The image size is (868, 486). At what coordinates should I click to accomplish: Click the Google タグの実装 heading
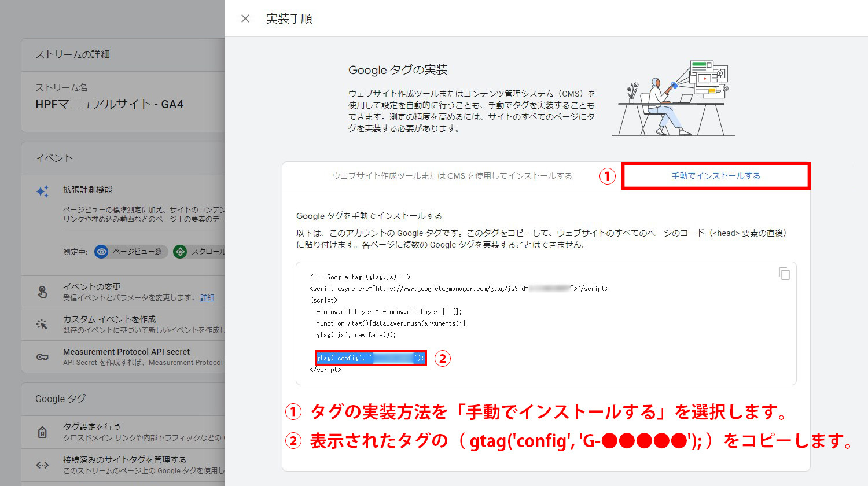[x=398, y=70]
